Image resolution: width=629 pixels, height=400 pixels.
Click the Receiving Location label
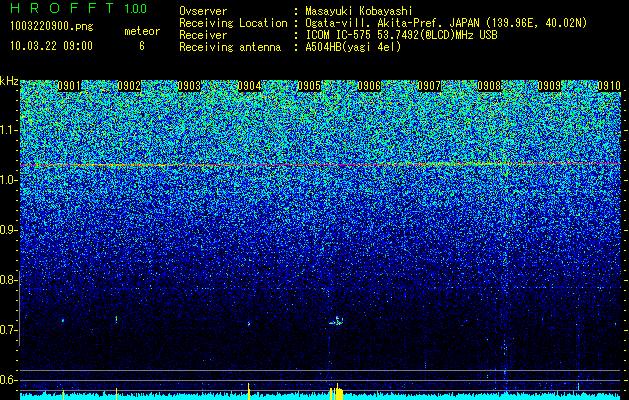(x=233, y=23)
